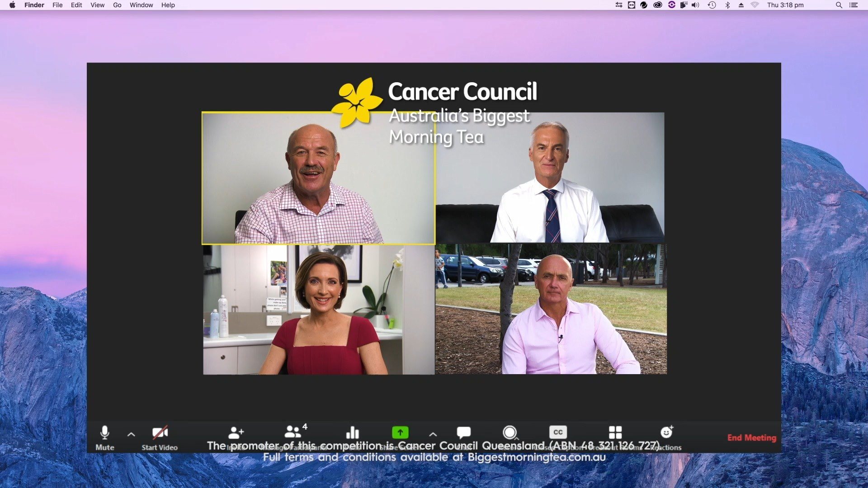Toggle Closed Caption CC icon
This screenshot has width=868, height=488.
click(558, 432)
